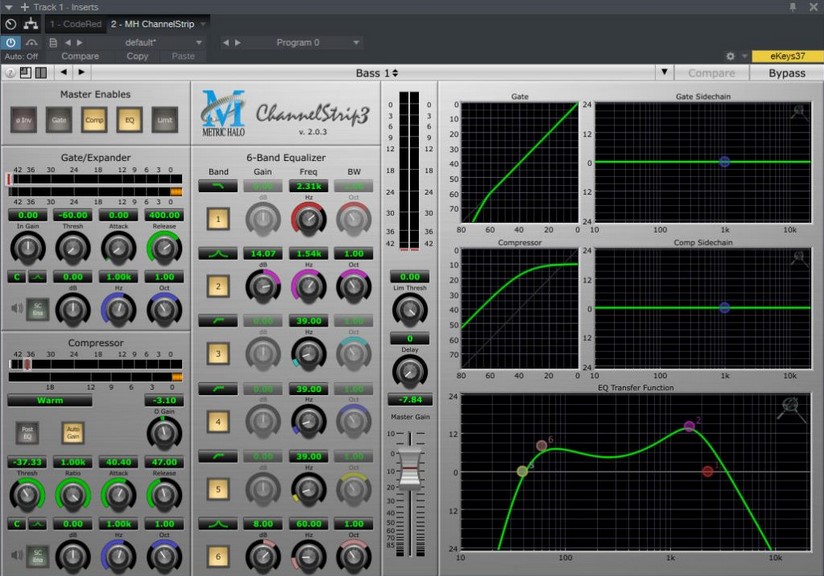Click the Compare button in host toolbar
Screen dimensions: 824x576
[x=80, y=56]
